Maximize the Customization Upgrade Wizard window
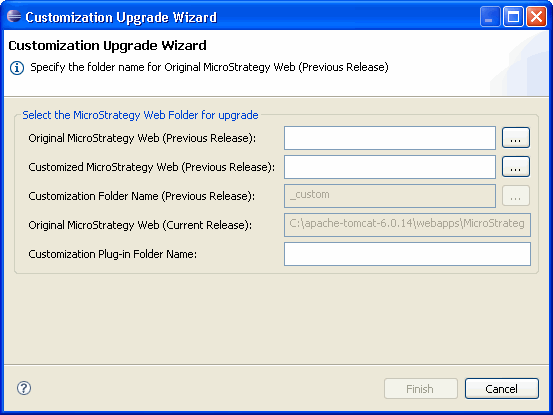The image size is (553, 415). pos(513,17)
